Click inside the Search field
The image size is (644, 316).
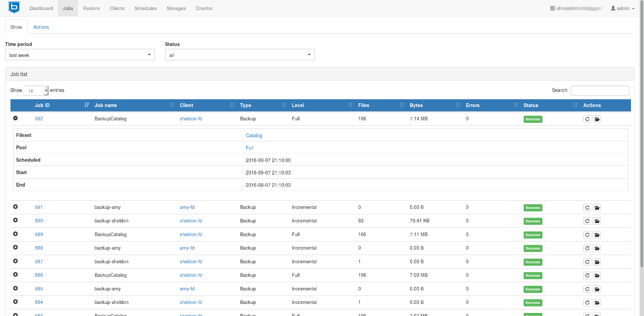click(x=600, y=90)
